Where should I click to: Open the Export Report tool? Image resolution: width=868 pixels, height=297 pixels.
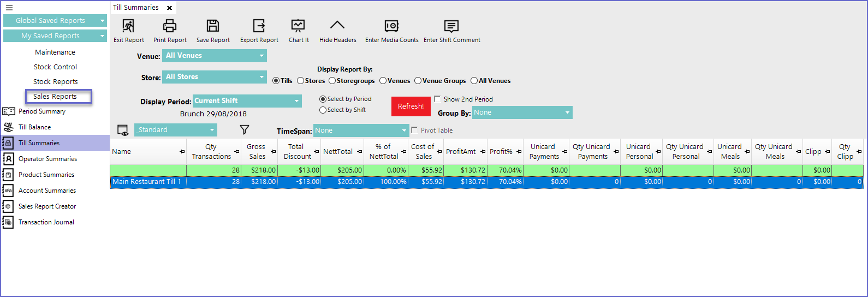click(259, 26)
